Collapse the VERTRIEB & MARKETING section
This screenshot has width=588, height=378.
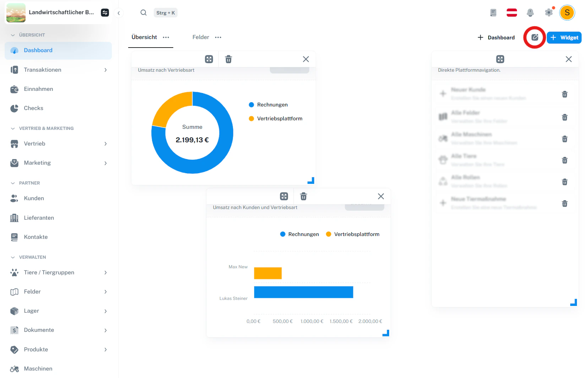point(42,128)
